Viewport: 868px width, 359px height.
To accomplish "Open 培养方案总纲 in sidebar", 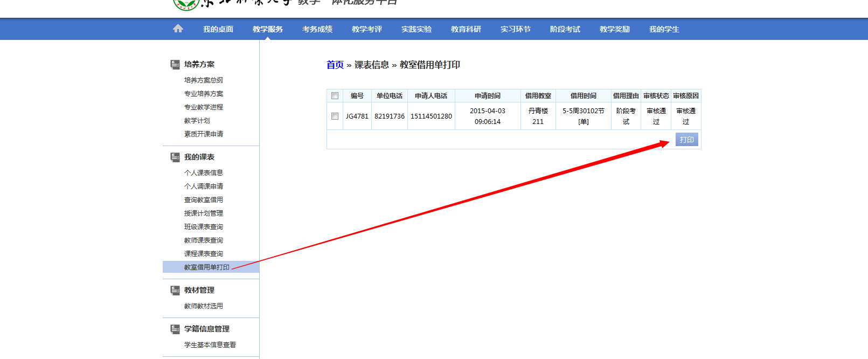I will tap(204, 80).
